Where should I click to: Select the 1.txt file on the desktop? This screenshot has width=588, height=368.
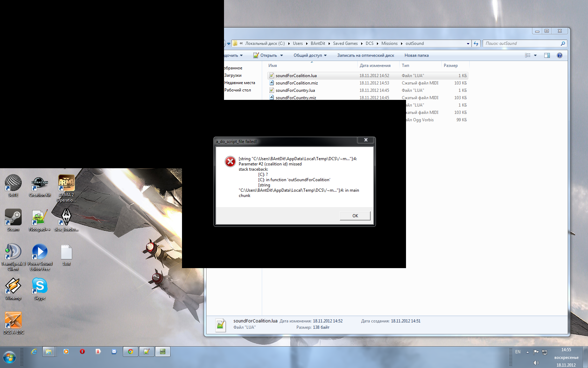point(66,255)
